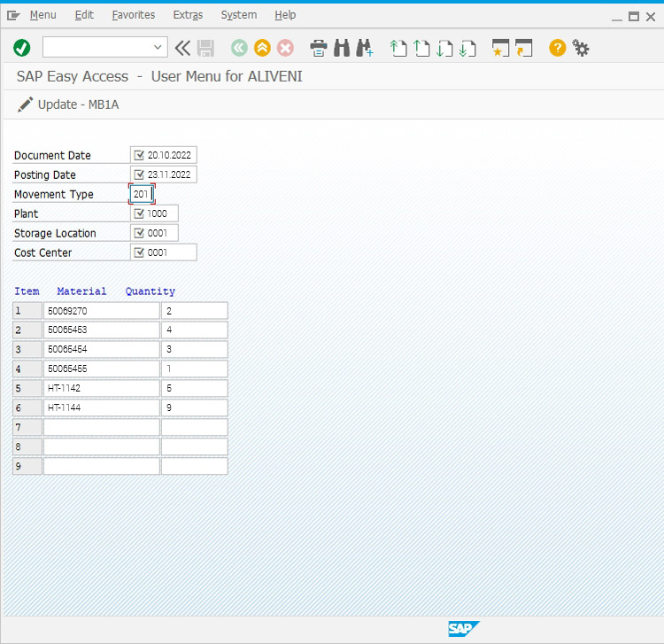This screenshot has height=644, width=664.
Task: Click the Update - MB1A pencil button
Action: (68, 105)
